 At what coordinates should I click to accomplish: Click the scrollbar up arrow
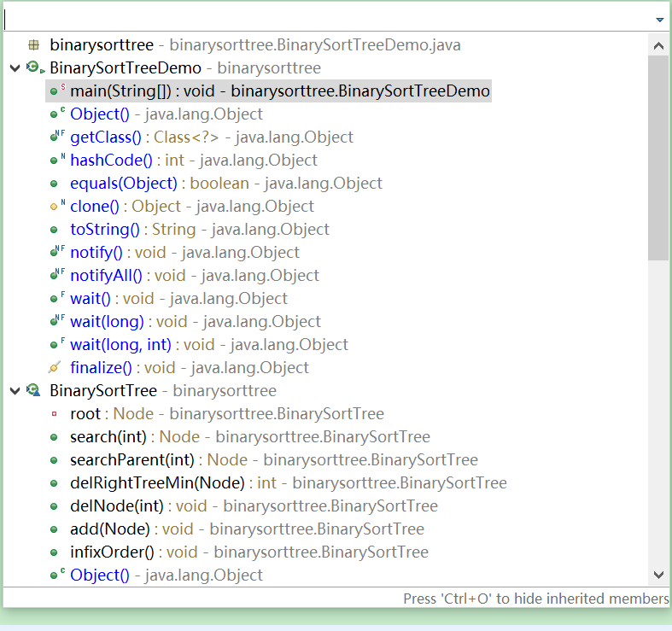click(x=658, y=45)
